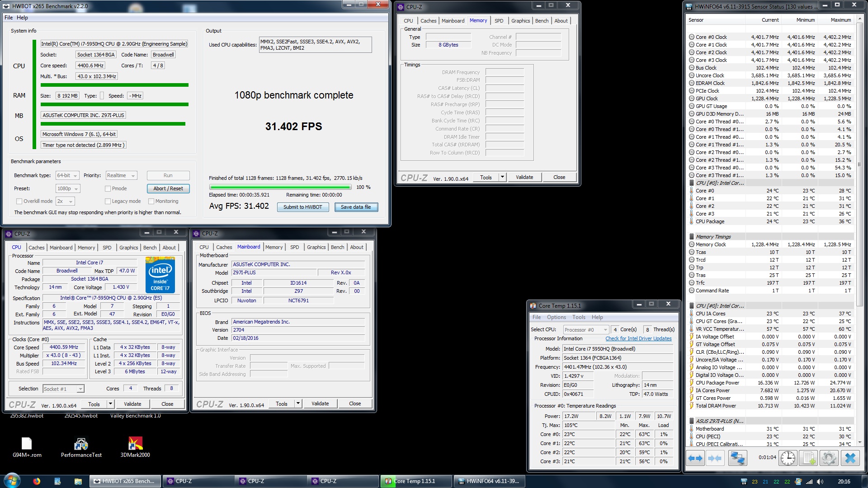Click Tools dropdown arrow in CPU-Z Memory window

(502, 177)
